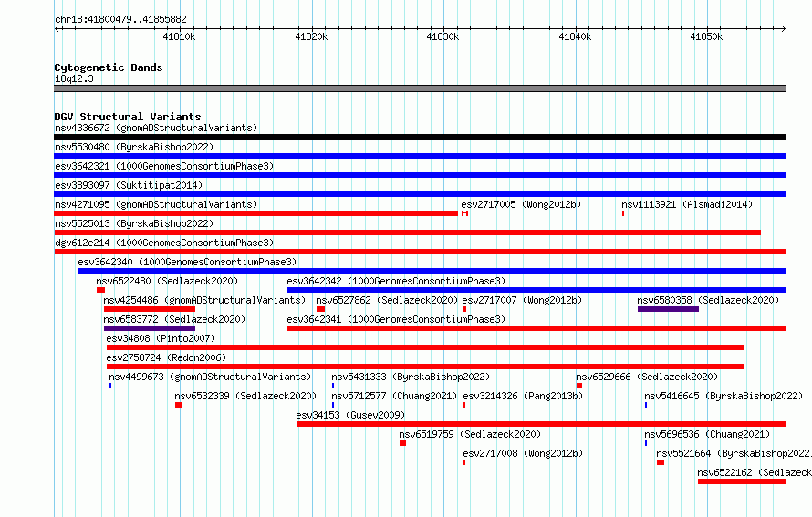Open variant esv2717005 (Wong2012b) label
The width and height of the screenshot is (812, 517).
521,204
